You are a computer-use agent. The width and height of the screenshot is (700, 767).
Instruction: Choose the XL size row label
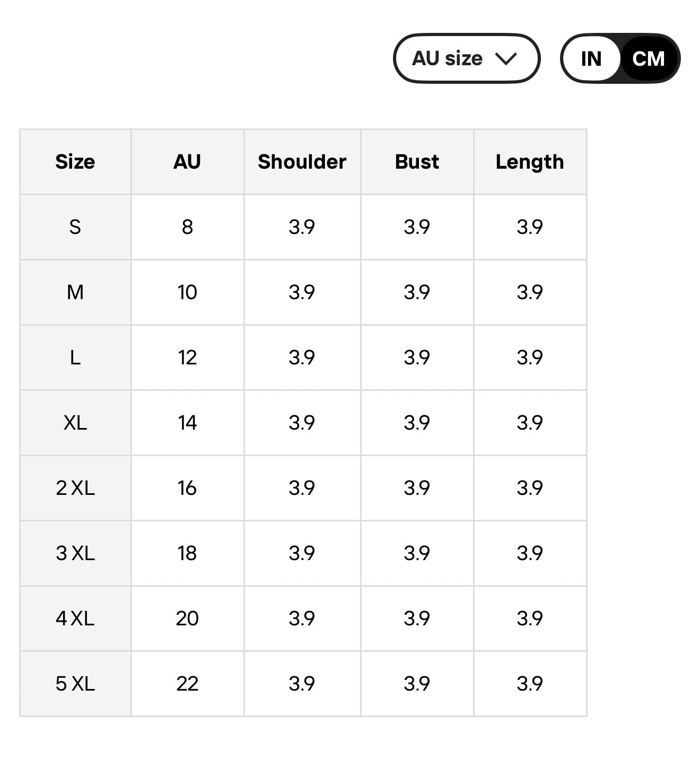(75, 423)
